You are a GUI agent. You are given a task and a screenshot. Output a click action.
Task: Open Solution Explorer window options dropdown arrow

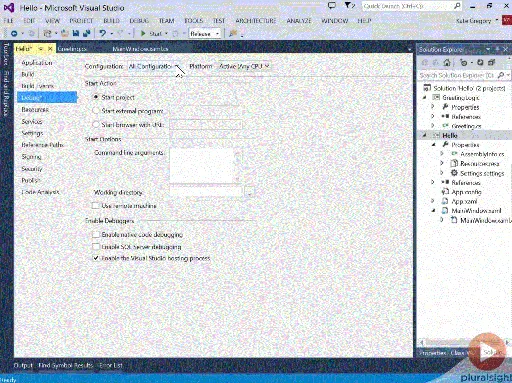488,49
